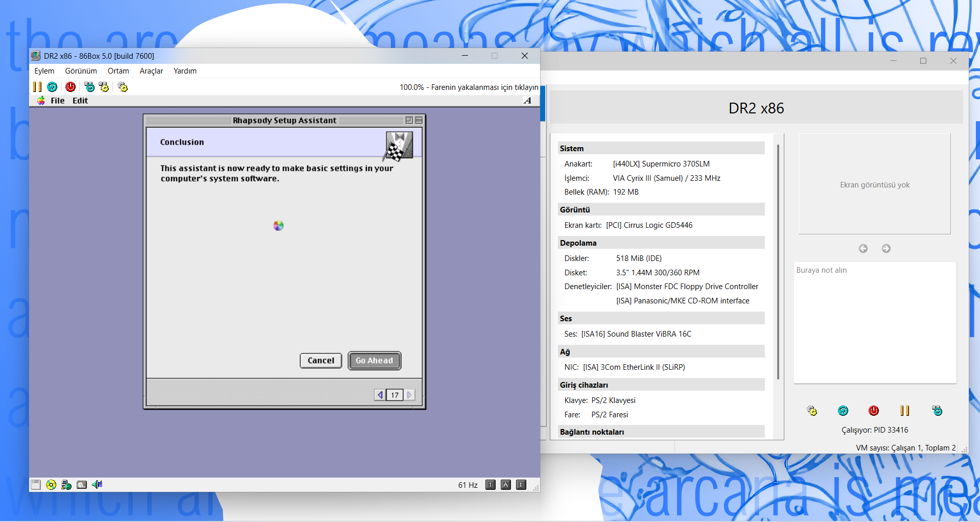Open VM settings in the manager panel
Viewport: 980px width, 522px height.
(812, 411)
